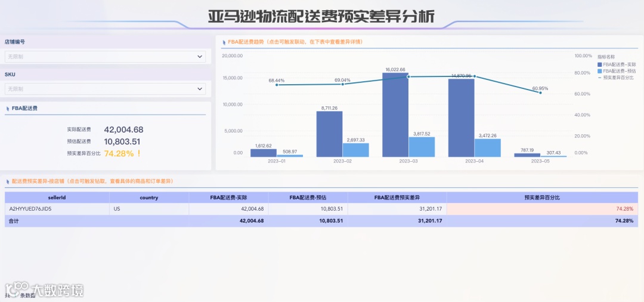Toggle 预实差异百分比 line legend item

pyautogui.click(x=615, y=77)
